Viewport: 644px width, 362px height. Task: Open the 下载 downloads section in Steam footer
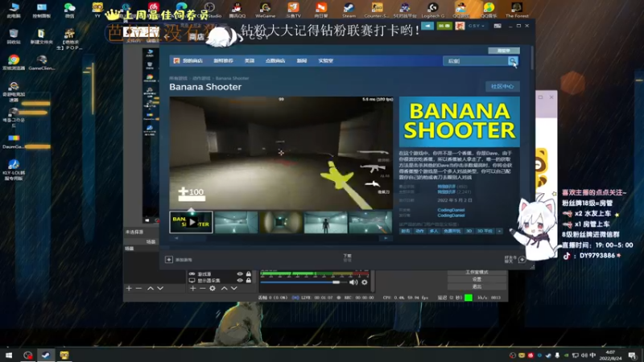coord(348,257)
